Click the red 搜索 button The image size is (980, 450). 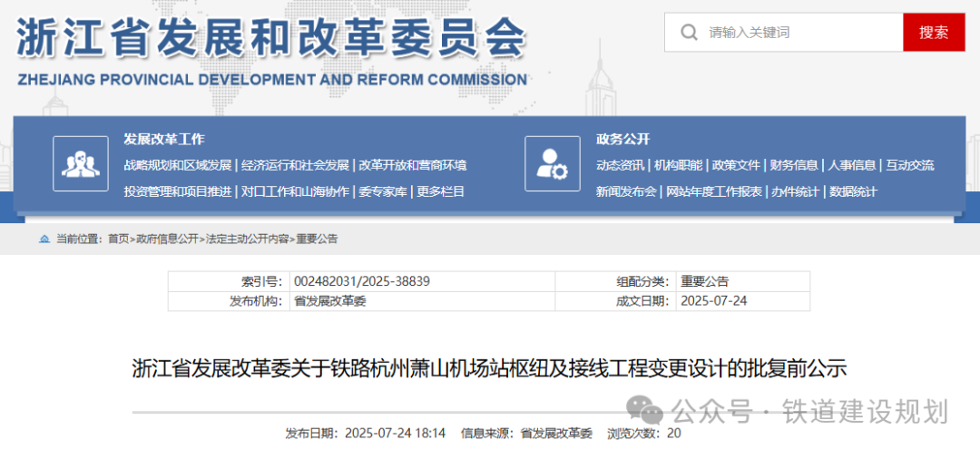pos(934,33)
